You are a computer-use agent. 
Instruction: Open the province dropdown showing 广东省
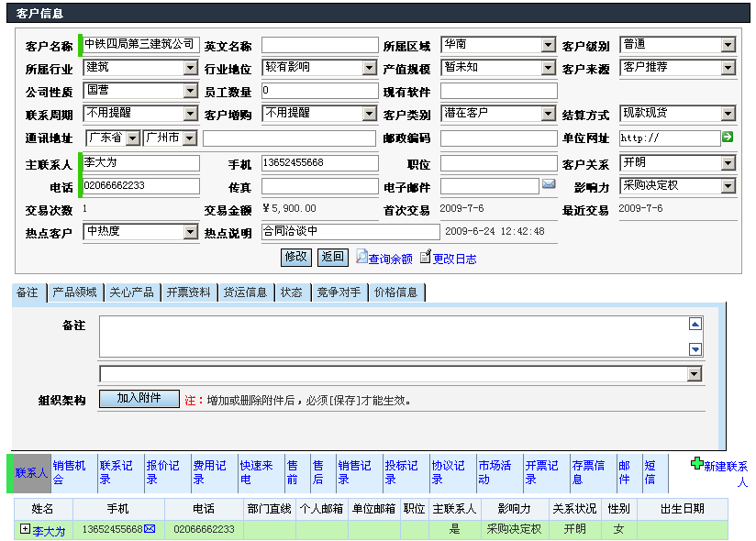[113, 138]
